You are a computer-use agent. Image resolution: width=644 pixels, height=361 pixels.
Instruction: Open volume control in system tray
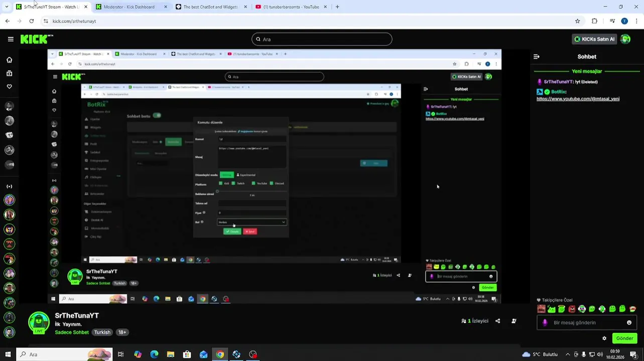pos(600,354)
